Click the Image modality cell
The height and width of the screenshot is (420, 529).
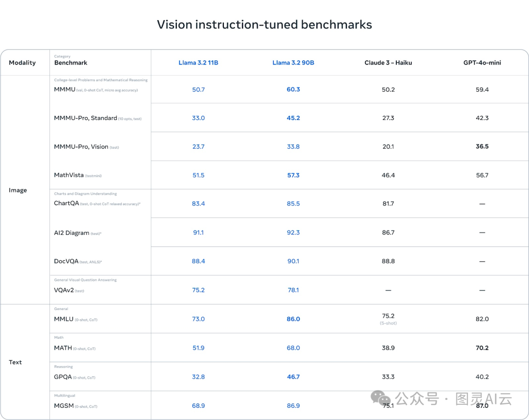click(x=18, y=190)
